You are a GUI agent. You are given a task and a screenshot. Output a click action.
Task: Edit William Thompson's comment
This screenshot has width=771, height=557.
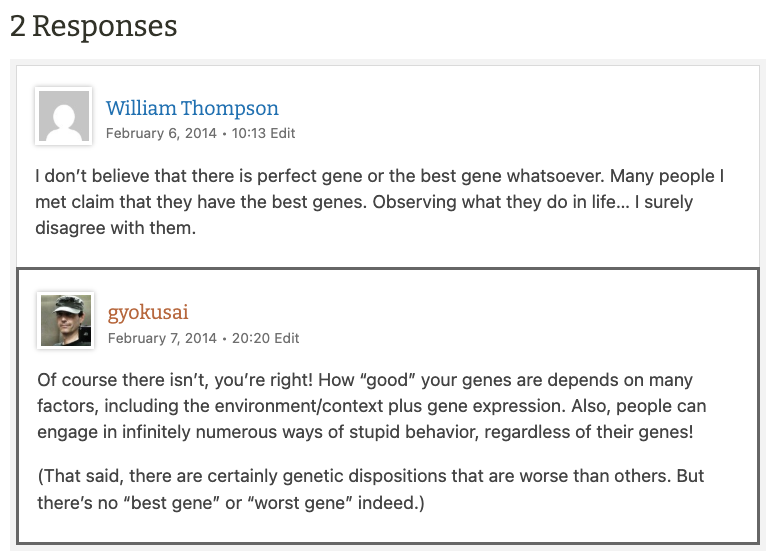click(x=283, y=133)
